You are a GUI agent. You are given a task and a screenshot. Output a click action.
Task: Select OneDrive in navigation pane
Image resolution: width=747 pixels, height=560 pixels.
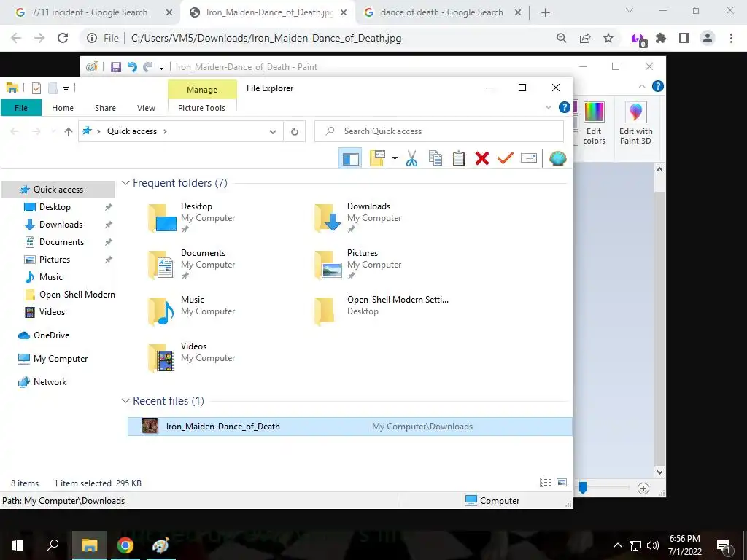tap(51, 335)
